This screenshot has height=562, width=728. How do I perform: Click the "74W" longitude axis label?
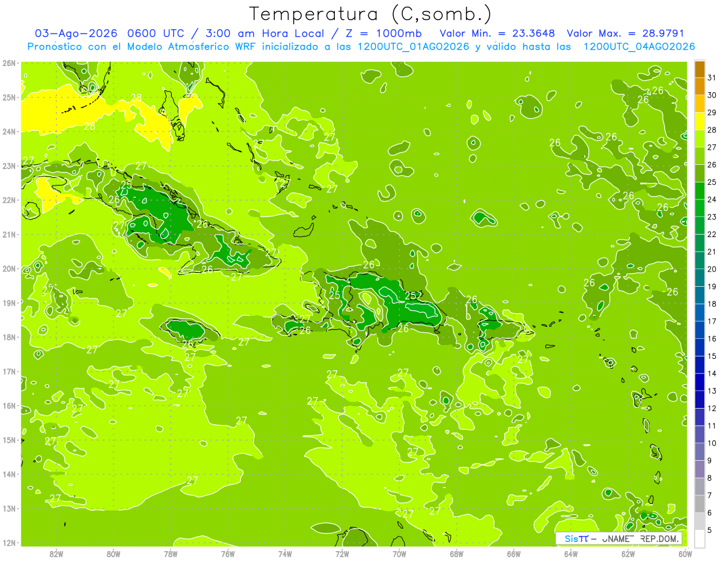285,554
